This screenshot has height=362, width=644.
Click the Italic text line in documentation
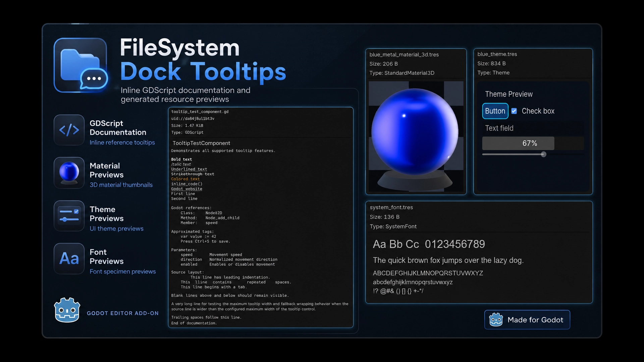coord(181,164)
